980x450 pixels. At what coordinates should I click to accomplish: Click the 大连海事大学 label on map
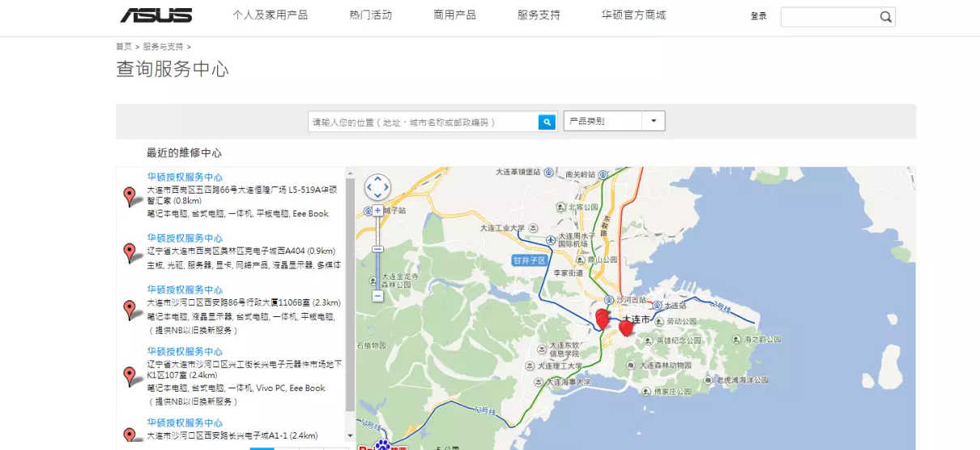click(567, 380)
